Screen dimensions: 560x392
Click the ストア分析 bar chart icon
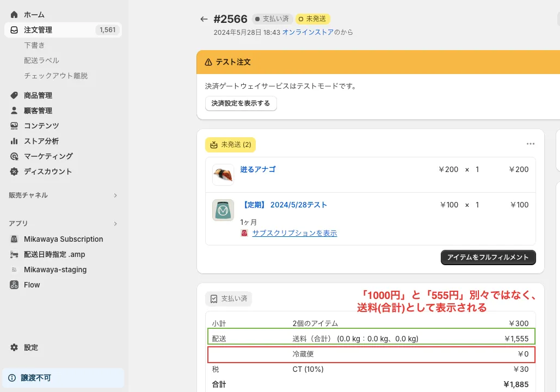coord(14,141)
